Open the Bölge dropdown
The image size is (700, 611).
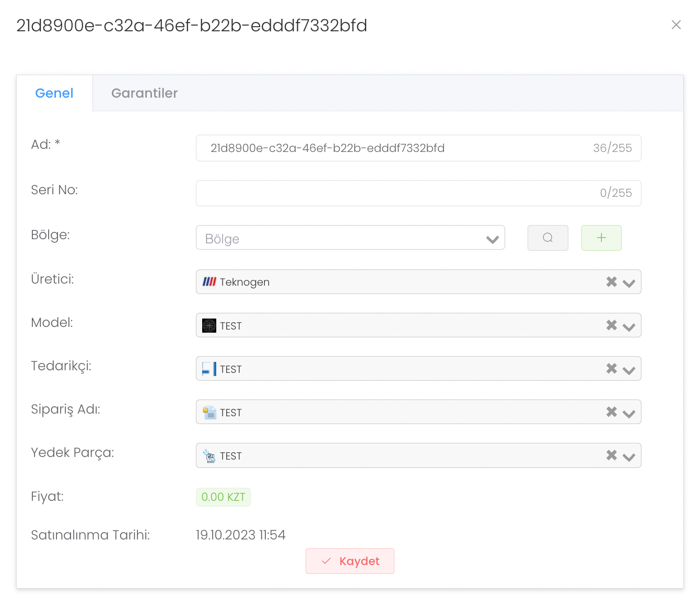[350, 238]
